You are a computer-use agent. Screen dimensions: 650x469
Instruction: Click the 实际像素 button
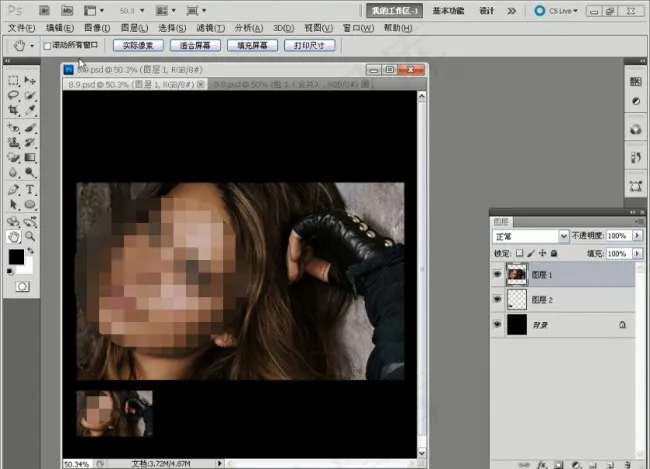click(138, 46)
